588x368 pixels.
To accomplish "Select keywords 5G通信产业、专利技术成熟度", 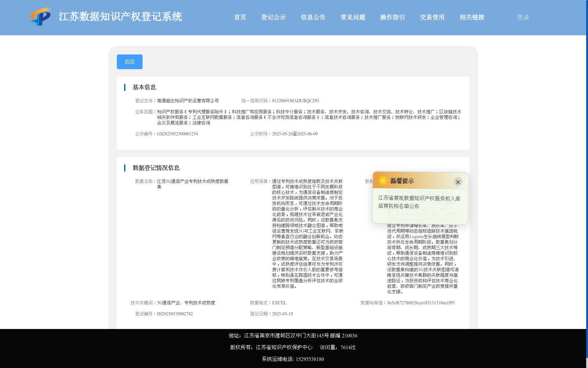I will tap(186, 303).
